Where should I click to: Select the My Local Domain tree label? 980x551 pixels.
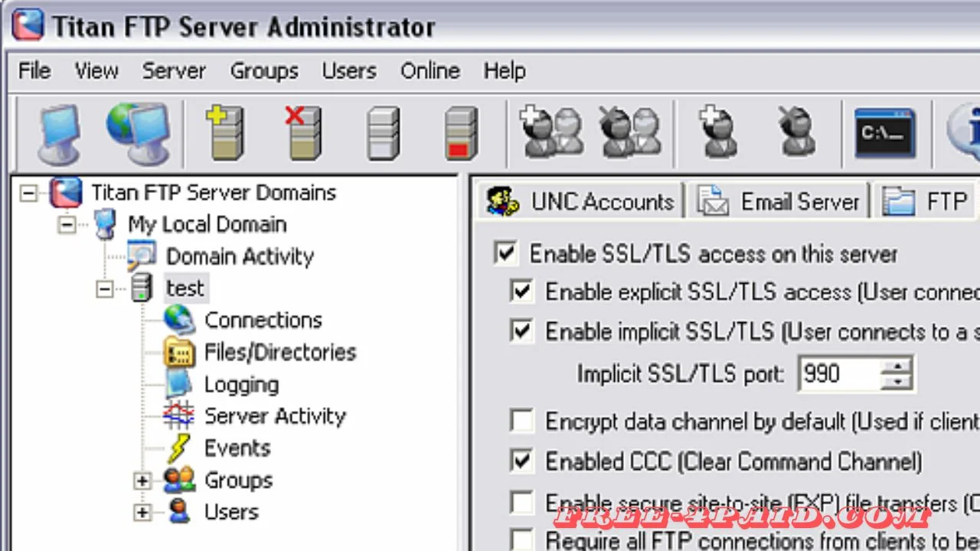pyautogui.click(x=207, y=224)
